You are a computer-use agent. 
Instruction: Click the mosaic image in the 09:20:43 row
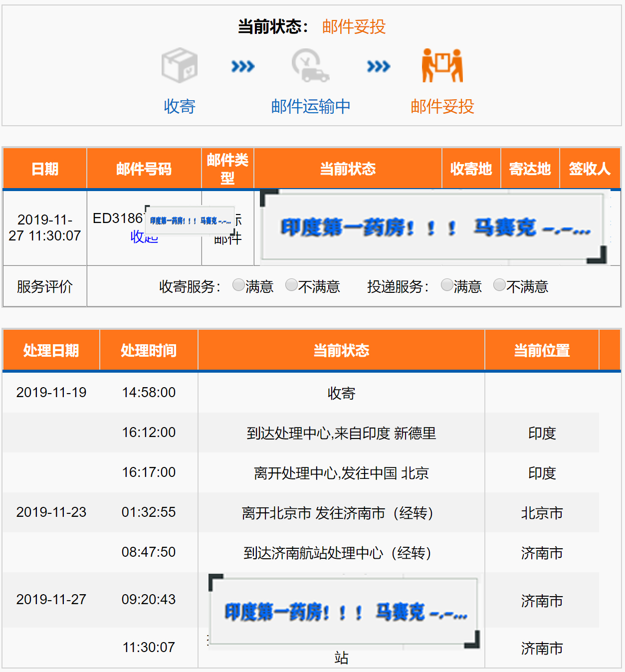pos(344,611)
